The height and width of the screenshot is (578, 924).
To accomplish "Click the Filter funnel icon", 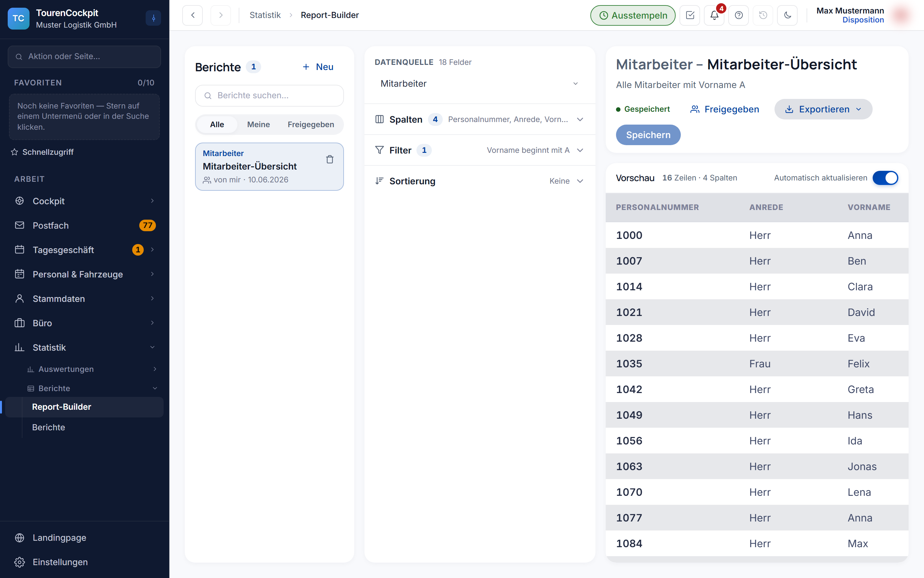I will pos(380,150).
